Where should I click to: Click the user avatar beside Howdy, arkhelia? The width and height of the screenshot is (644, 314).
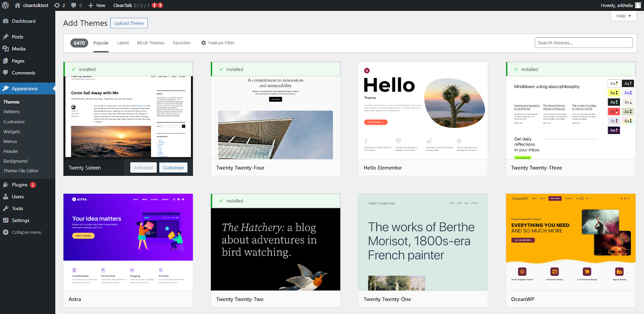pyautogui.click(x=638, y=5)
